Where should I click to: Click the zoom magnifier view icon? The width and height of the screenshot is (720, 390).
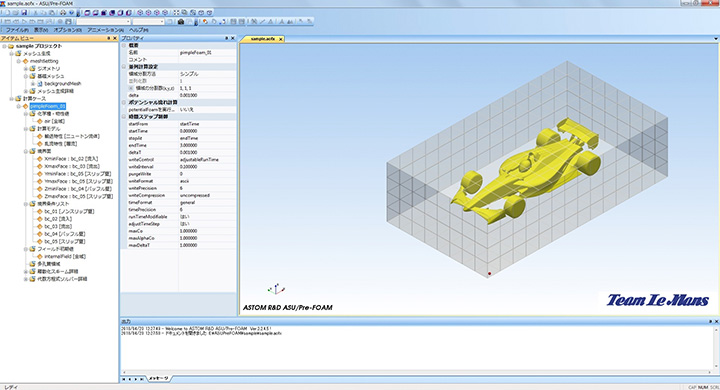pyautogui.click(x=185, y=13)
